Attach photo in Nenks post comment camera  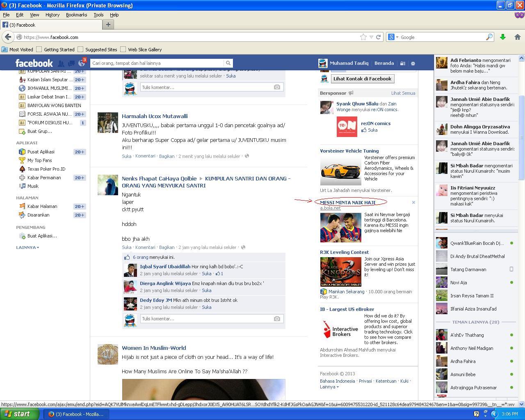click(x=277, y=319)
